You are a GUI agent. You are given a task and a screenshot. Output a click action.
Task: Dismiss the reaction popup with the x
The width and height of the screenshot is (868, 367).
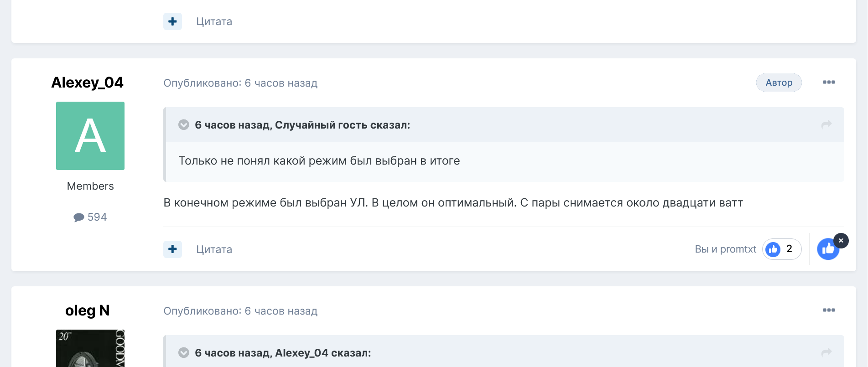coord(841,240)
